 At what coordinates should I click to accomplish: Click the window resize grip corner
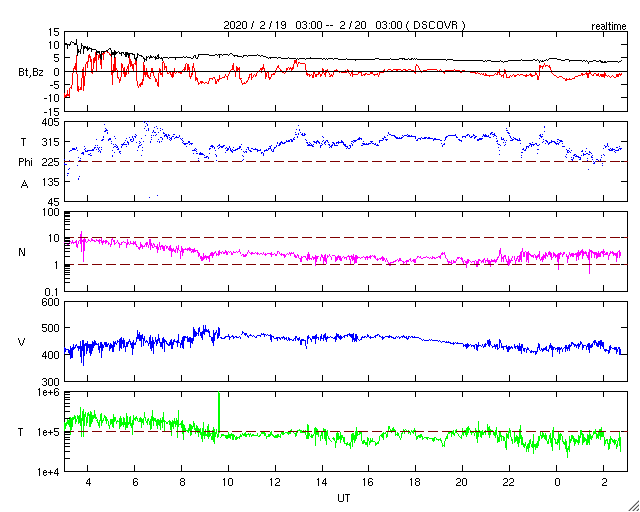pos(634,506)
